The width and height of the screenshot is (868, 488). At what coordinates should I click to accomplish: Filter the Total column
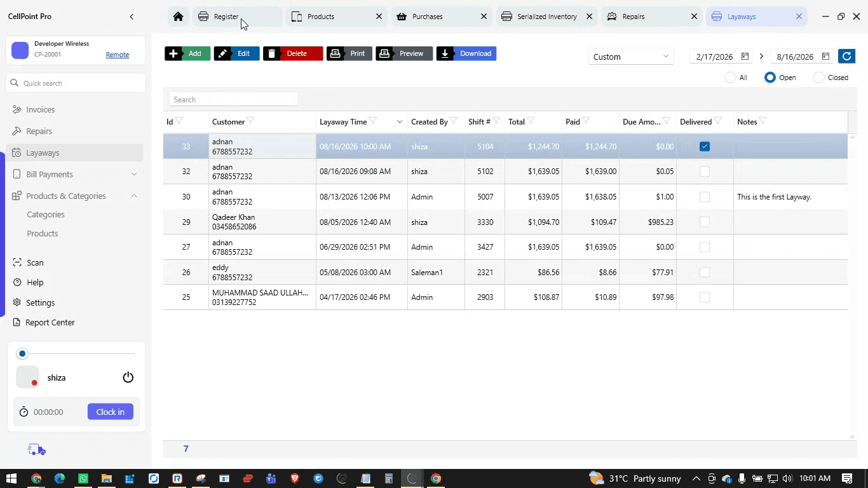click(531, 121)
